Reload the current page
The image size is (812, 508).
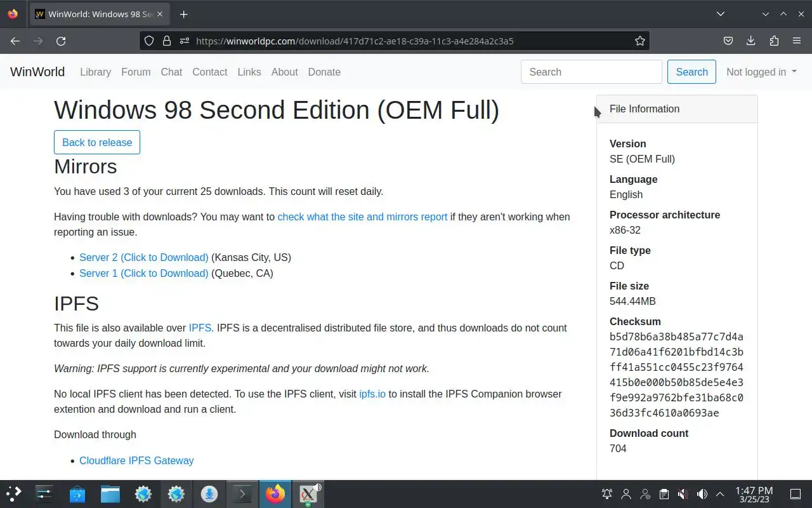click(x=61, y=41)
